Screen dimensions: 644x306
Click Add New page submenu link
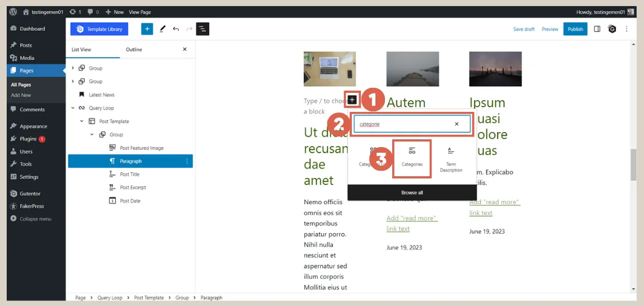pyautogui.click(x=21, y=95)
